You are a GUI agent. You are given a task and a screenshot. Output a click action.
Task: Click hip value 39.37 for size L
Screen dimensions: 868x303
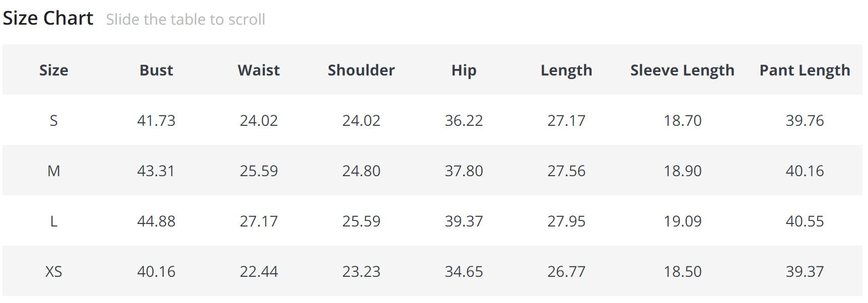pos(464,221)
